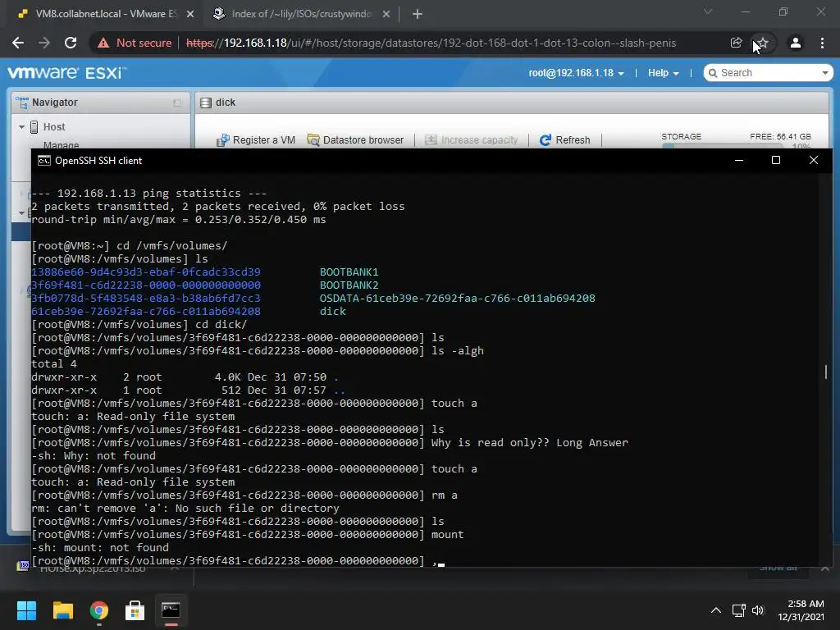
Task: Click the terminal icon in the taskbar
Action: pos(171,610)
